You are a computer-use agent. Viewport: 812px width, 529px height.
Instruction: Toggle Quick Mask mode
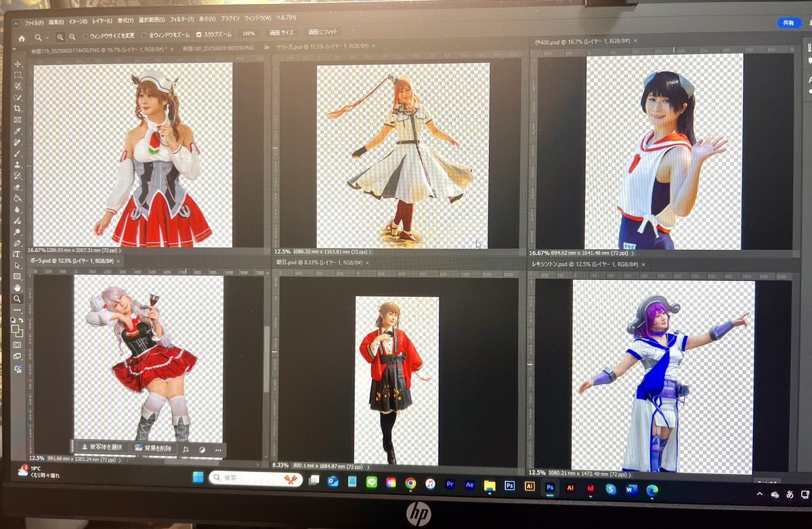17,345
